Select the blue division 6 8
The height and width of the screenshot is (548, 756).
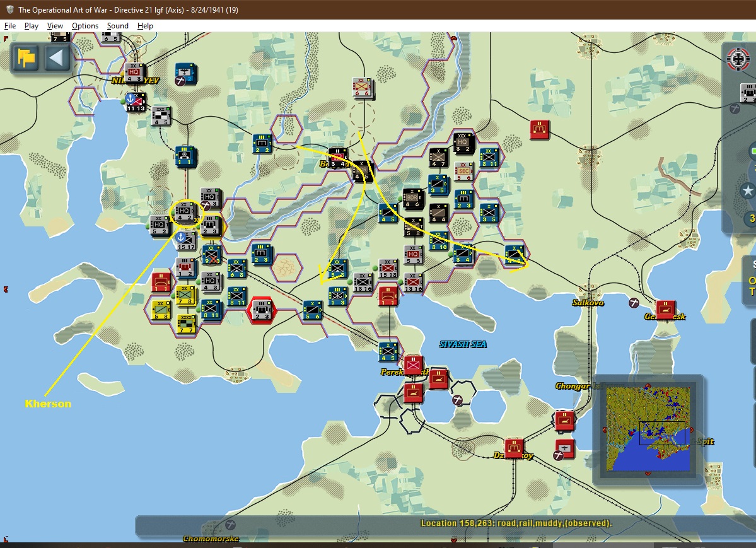[236, 269]
